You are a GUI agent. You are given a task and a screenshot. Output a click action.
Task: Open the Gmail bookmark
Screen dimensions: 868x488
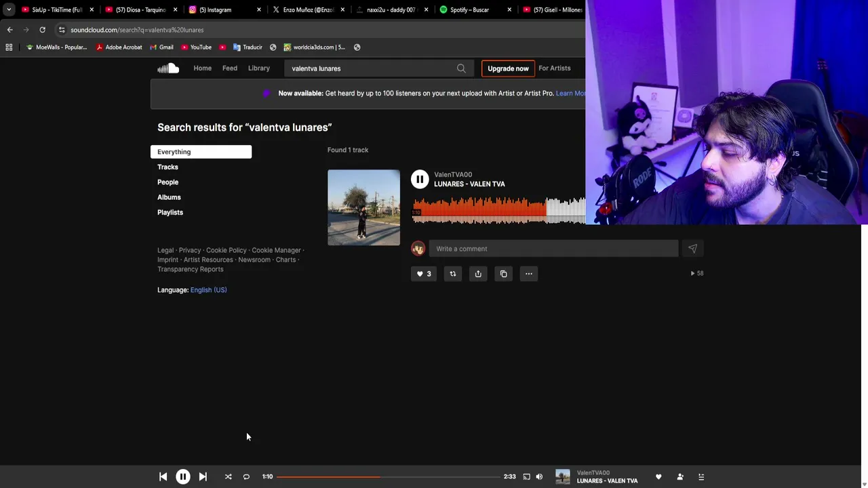click(x=161, y=47)
